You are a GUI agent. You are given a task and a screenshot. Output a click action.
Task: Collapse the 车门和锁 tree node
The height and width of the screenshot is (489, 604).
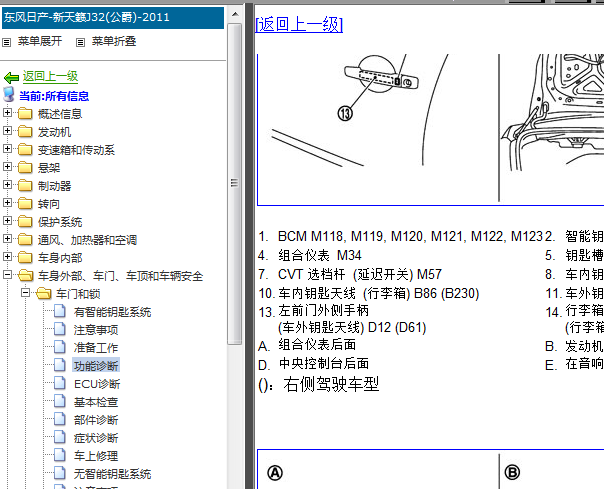pyautogui.click(x=25, y=292)
